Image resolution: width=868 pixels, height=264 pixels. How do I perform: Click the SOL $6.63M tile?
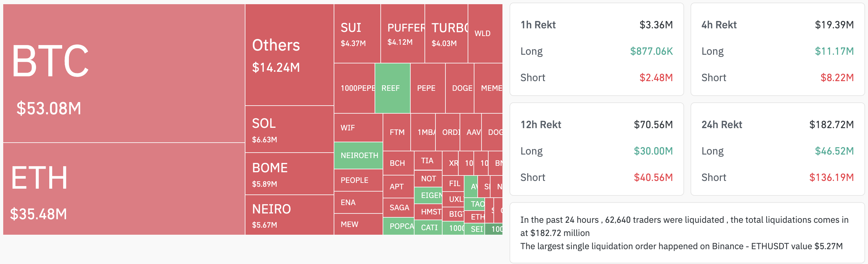coord(290,129)
